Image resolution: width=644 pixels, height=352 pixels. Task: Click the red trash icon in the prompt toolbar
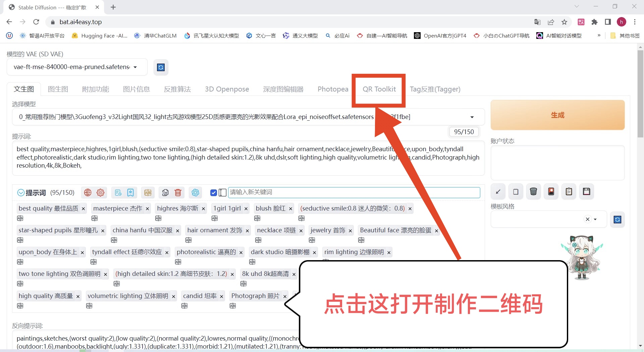tap(178, 192)
